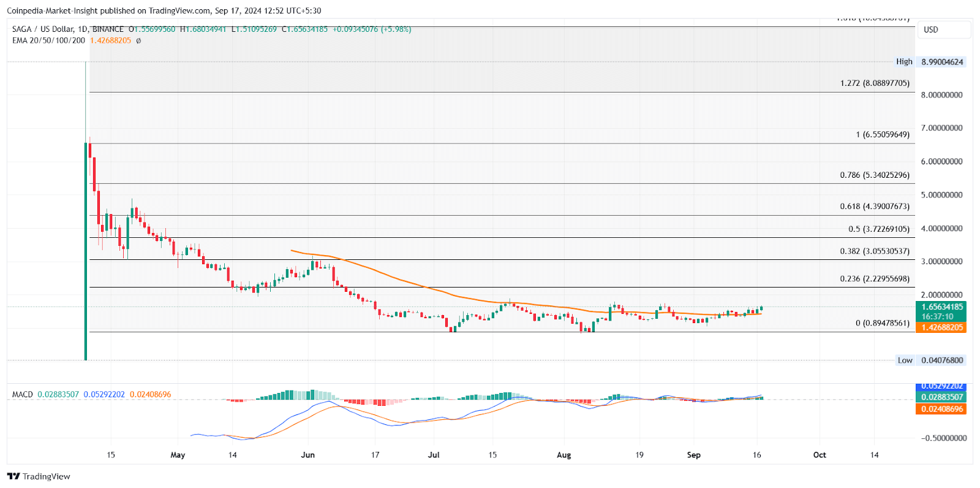
Task: Click price axis label 8.00000000
Action: [942, 95]
